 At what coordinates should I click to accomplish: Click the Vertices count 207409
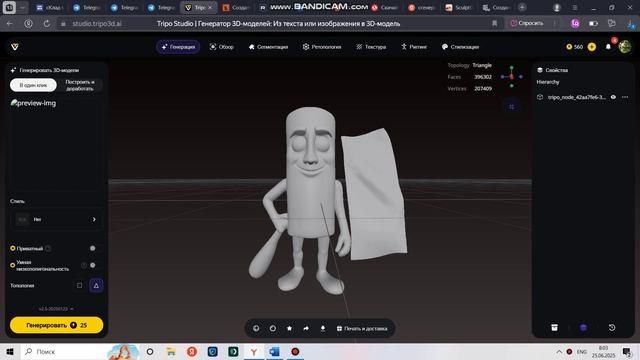483,89
